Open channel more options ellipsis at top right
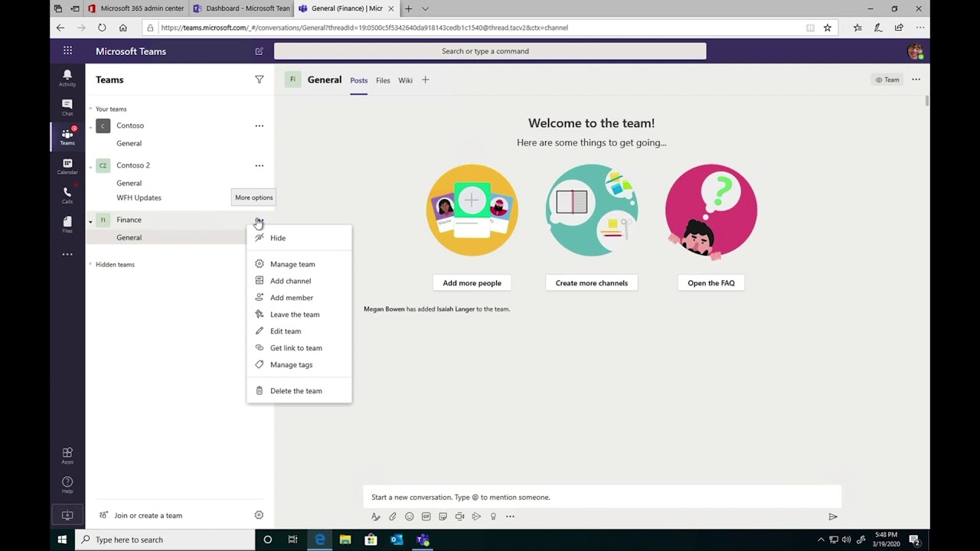The width and height of the screenshot is (980, 551). coord(916,80)
